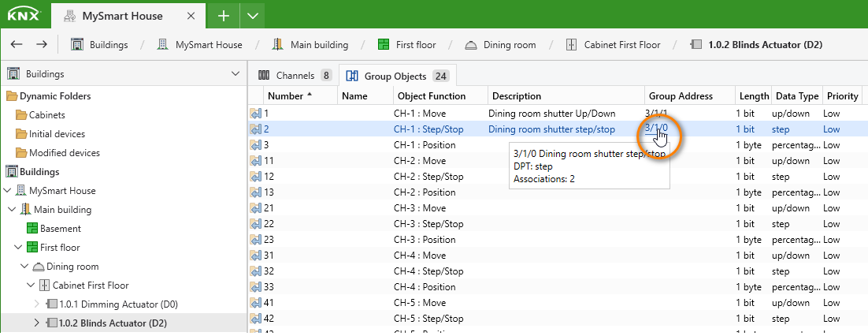Open MySmart House breadcrumb
The height and width of the screenshot is (336, 868).
[199, 45]
